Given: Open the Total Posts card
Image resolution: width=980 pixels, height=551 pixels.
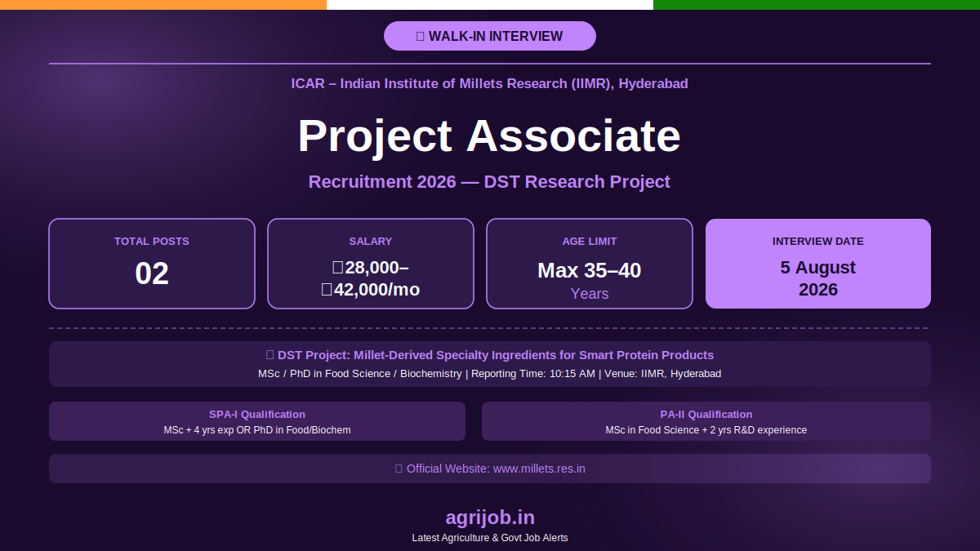Looking at the screenshot, I should [x=152, y=264].
